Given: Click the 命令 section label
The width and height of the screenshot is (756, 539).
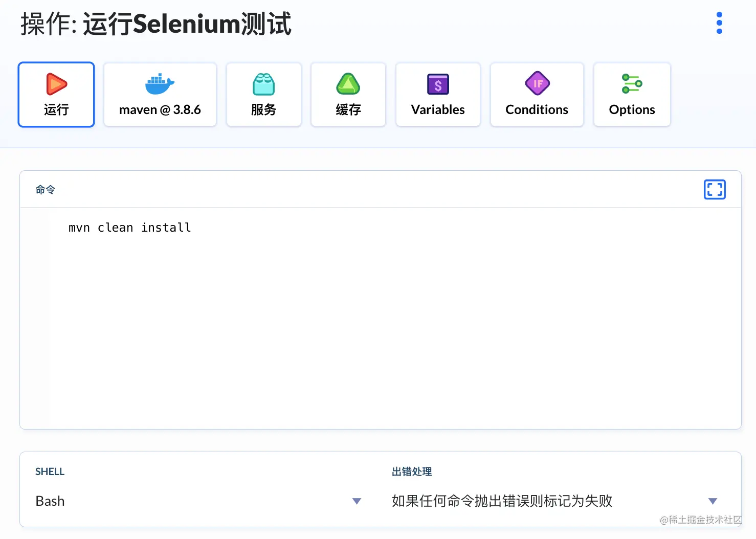Looking at the screenshot, I should pyautogui.click(x=45, y=190).
